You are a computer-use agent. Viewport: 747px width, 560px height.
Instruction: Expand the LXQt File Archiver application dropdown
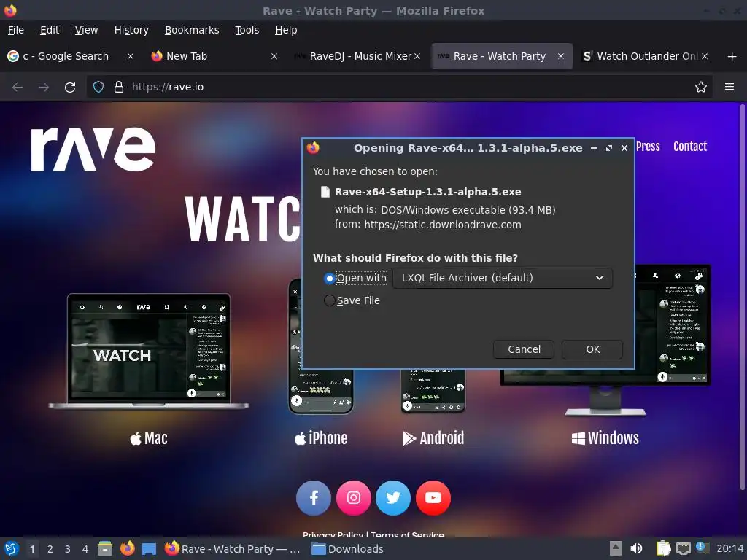click(503, 278)
